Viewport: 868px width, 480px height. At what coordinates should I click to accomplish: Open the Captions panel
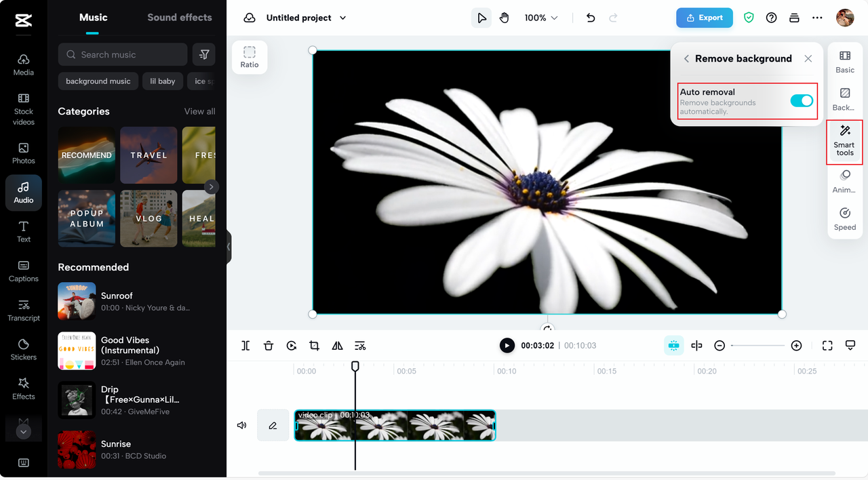(x=24, y=271)
